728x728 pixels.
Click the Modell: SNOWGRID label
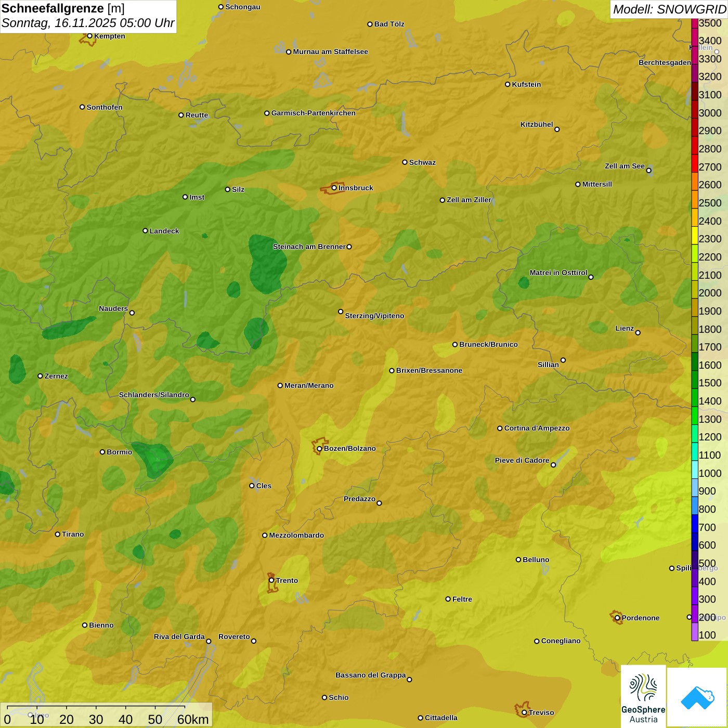coord(669,9)
